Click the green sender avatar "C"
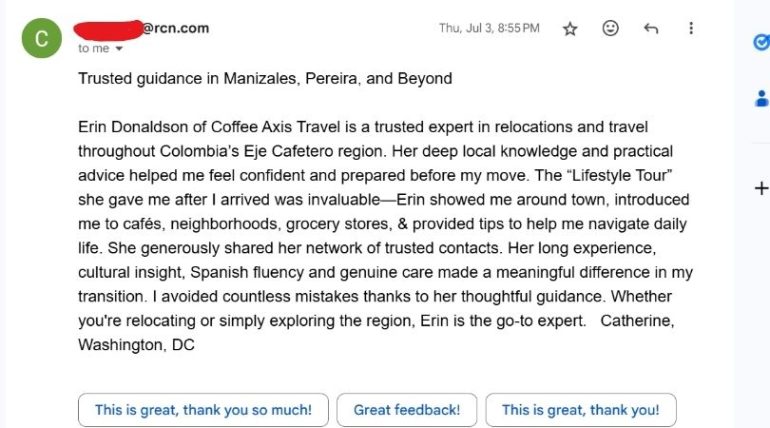 tap(41, 38)
